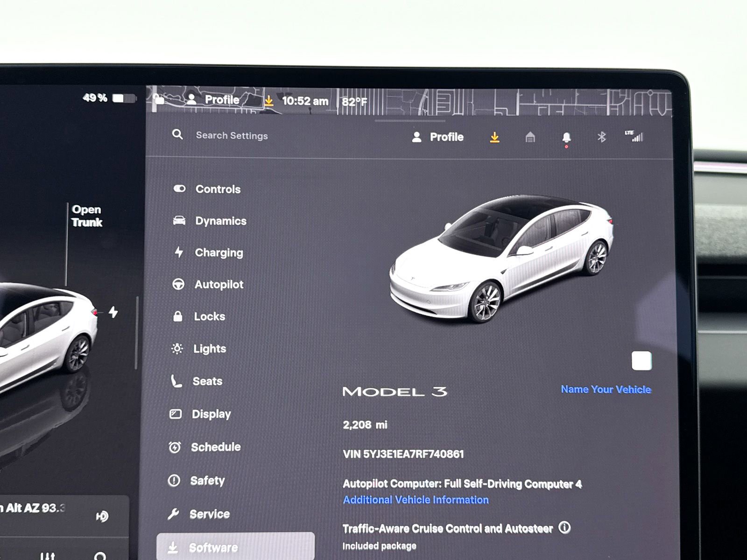The height and width of the screenshot is (560, 747).
Task: Open the Charging settings menu
Action: tap(208, 252)
